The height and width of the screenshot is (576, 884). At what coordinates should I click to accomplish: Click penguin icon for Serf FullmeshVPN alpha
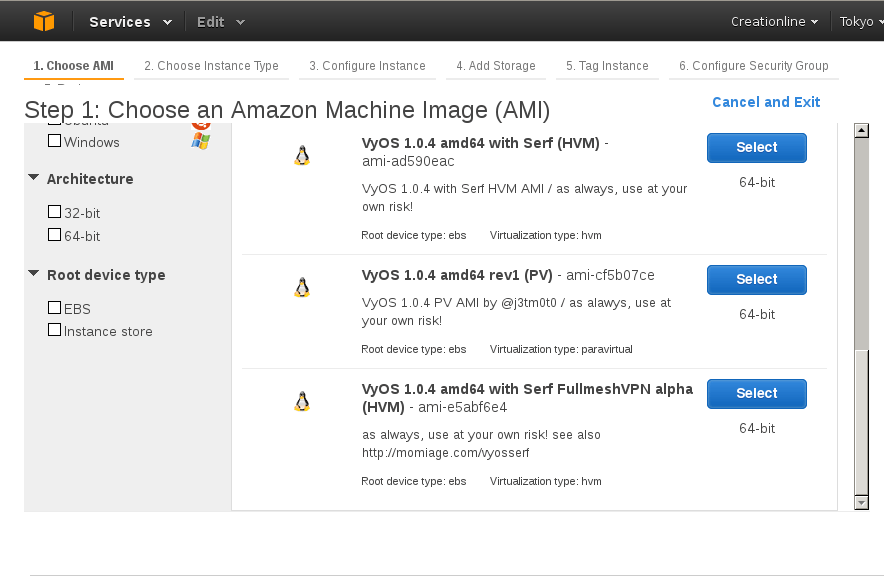coord(302,401)
